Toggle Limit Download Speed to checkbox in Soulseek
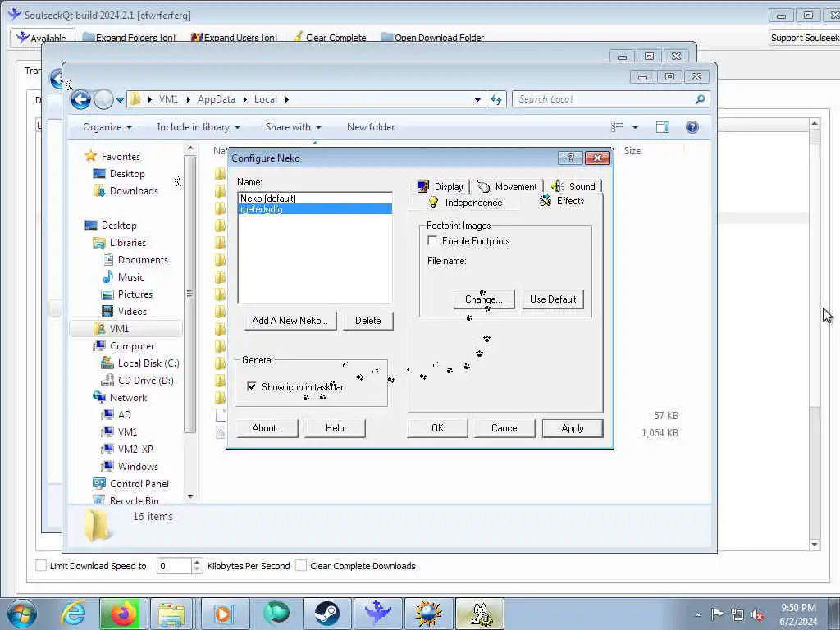The height and width of the screenshot is (630, 840). (x=41, y=565)
